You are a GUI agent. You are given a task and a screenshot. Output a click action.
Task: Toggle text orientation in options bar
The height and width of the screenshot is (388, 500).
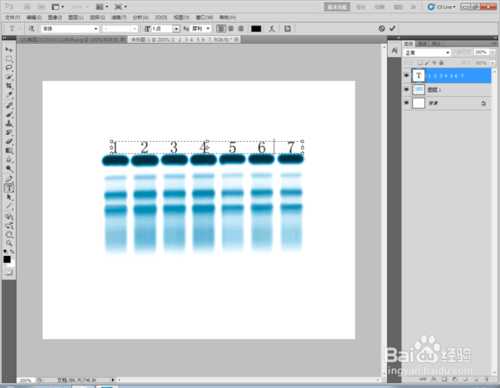coord(32,29)
